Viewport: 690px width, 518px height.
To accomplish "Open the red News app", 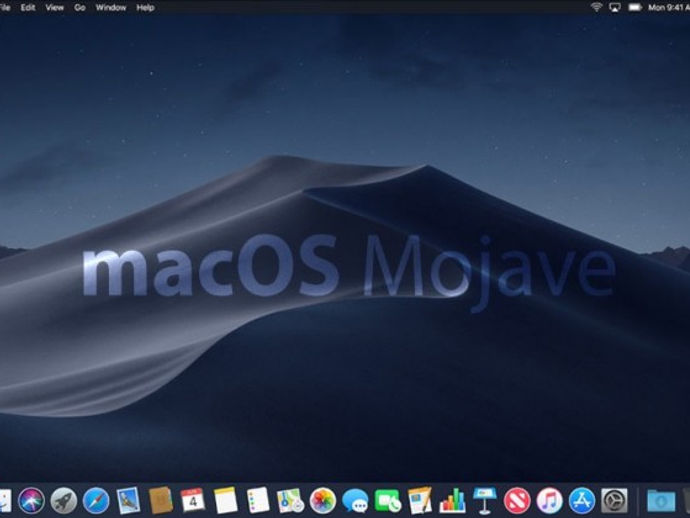I will [517, 501].
